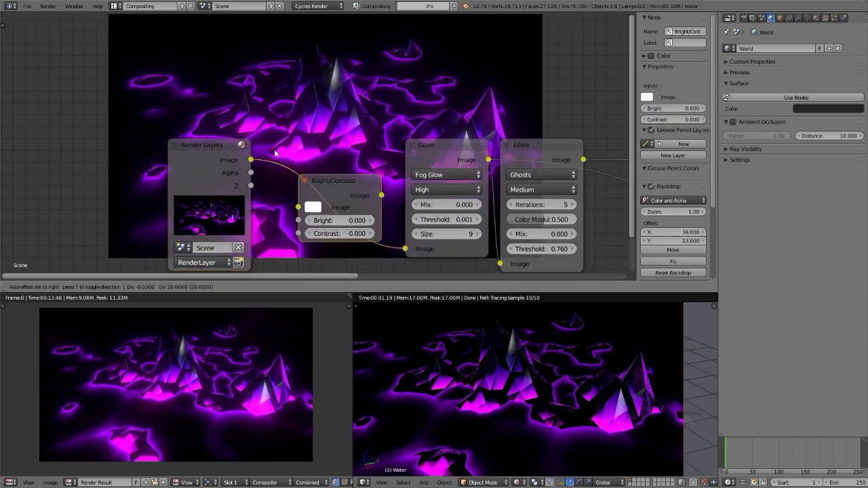Open the Medium quality dropdown in Glare node
Image resolution: width=868 pixels, height=488 pixels.
point(542,190)
